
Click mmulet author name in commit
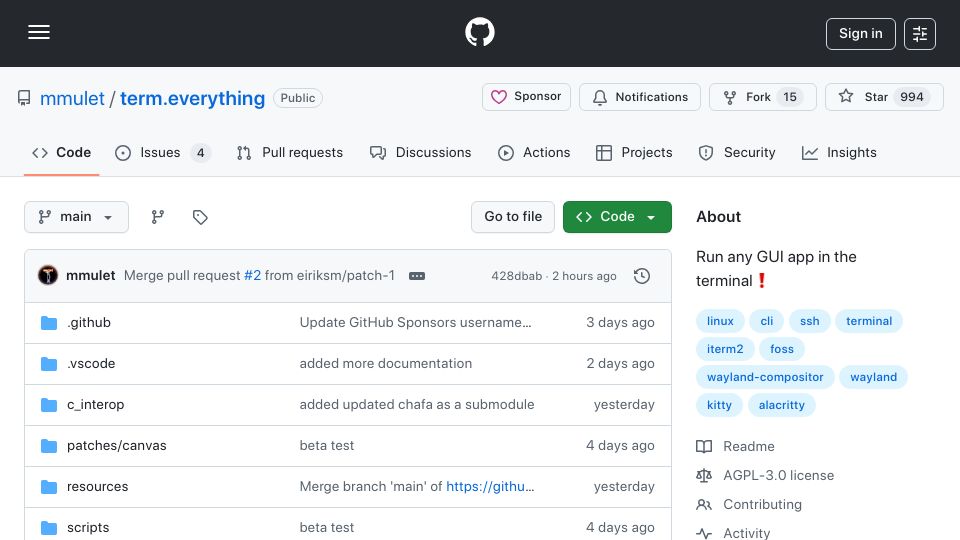tap(91, 276)
